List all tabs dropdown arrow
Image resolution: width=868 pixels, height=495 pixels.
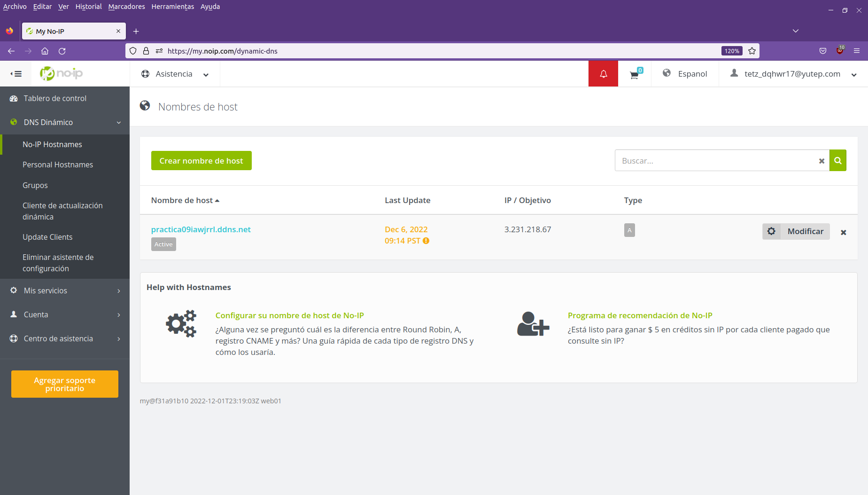click(x=796, y=31)
